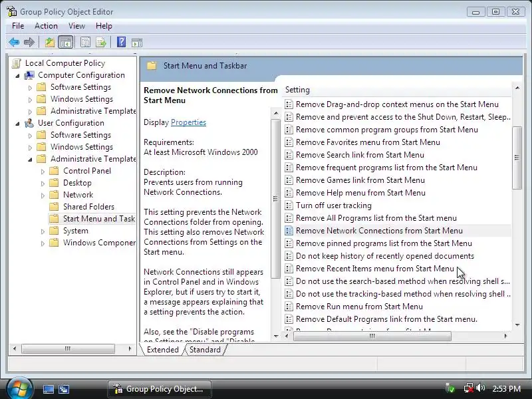Click the description pane down scroll arrow
This screenshot has height=399, width=532.
pyautogui.click(x=276, y=336)
